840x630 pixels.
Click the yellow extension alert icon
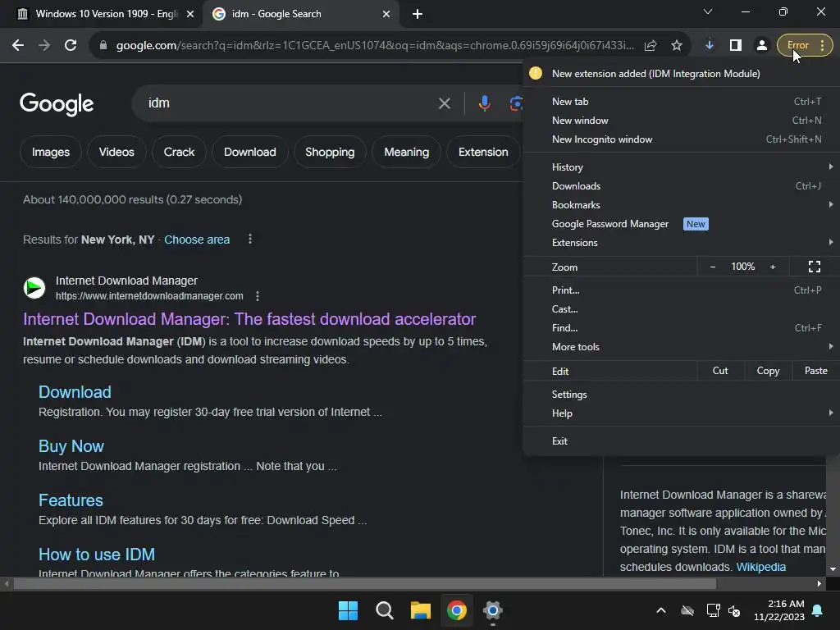(x=535, y=73)
